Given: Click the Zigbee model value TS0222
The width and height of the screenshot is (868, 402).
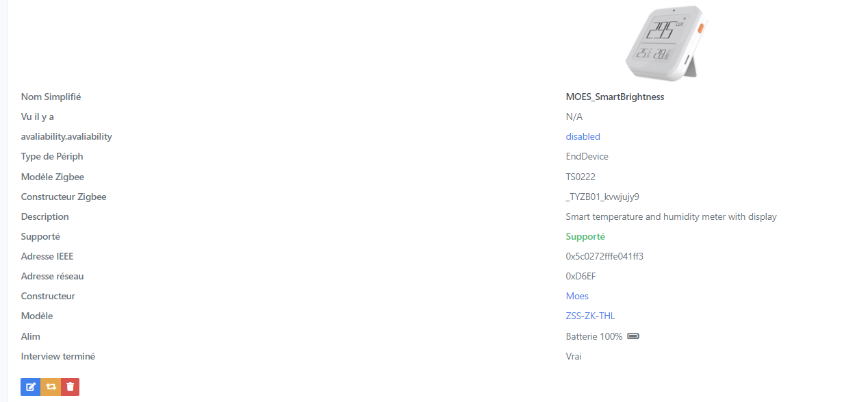Looking at the screenshot, I should [x=580, y=177].
